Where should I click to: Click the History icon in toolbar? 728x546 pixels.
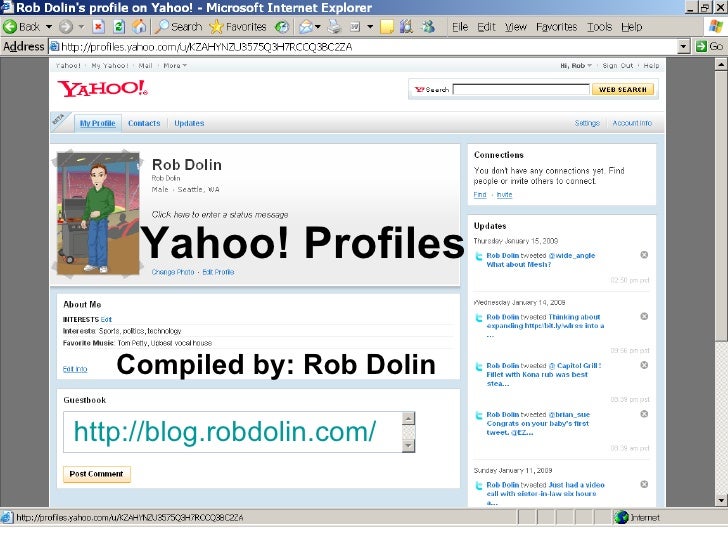(282, 27)
